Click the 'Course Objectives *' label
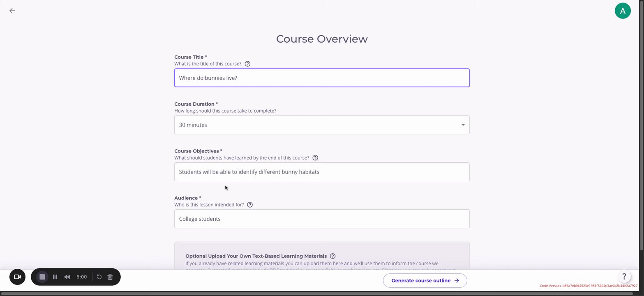 coord(198,151)
